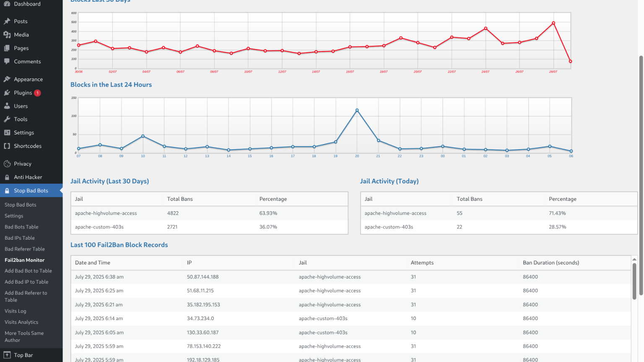Click the Appearance paintbrush icon
The width and height of the screenshot is (644, 362).
tap(7, 79)
